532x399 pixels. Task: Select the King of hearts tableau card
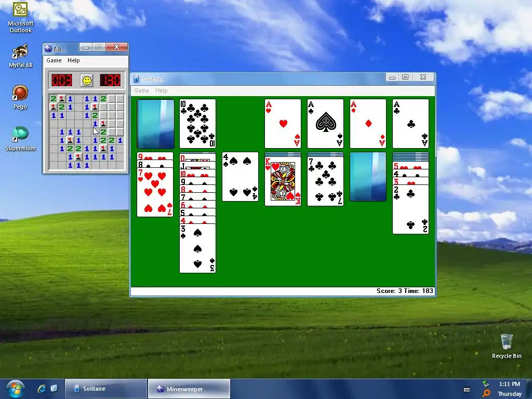click(x=283, y=181)
